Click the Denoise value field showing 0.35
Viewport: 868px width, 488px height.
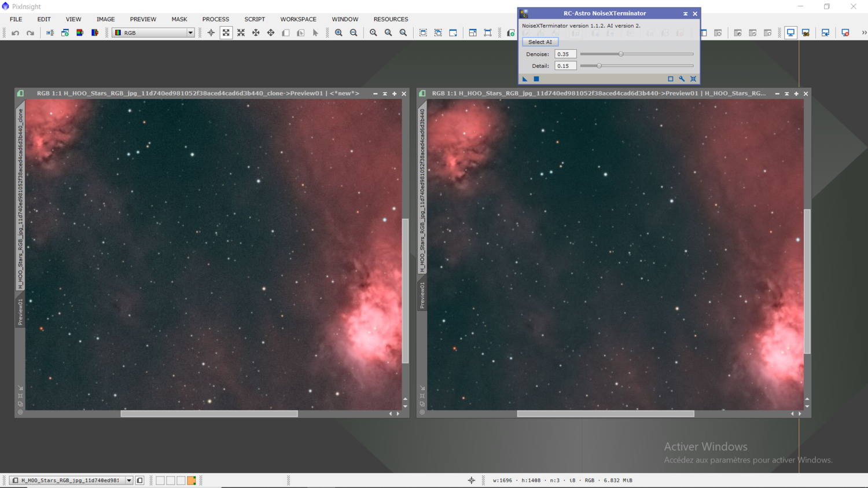click(565, 54)
